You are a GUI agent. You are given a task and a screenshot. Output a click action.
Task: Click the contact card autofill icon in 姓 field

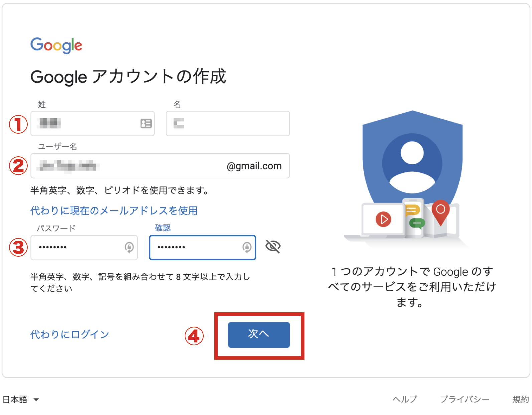click(x=146, y=124)
